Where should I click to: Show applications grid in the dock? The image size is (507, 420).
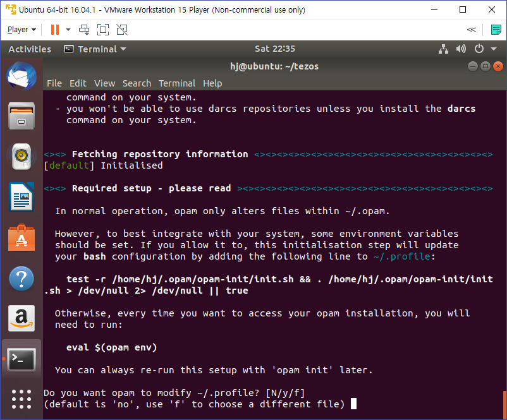pyautogui.click(x=21, y=399)
